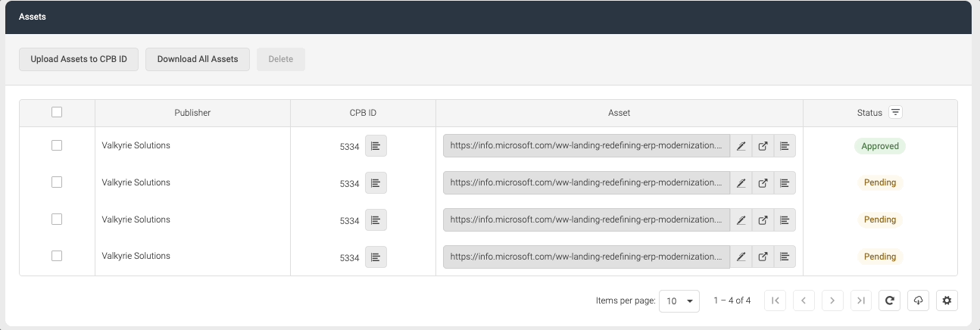
Task: Click Valkyrie Solutions in the Approved row
Action: [136, 145]
